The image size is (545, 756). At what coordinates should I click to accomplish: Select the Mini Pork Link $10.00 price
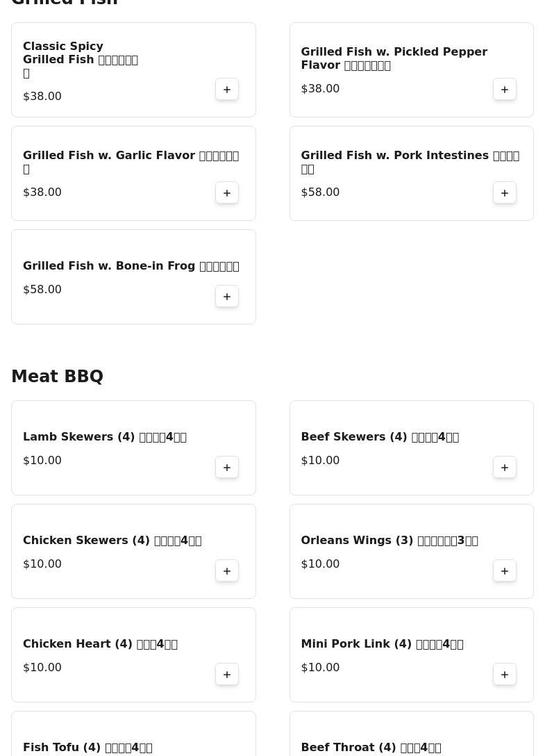pyautogui.click(x=320, y=668)
